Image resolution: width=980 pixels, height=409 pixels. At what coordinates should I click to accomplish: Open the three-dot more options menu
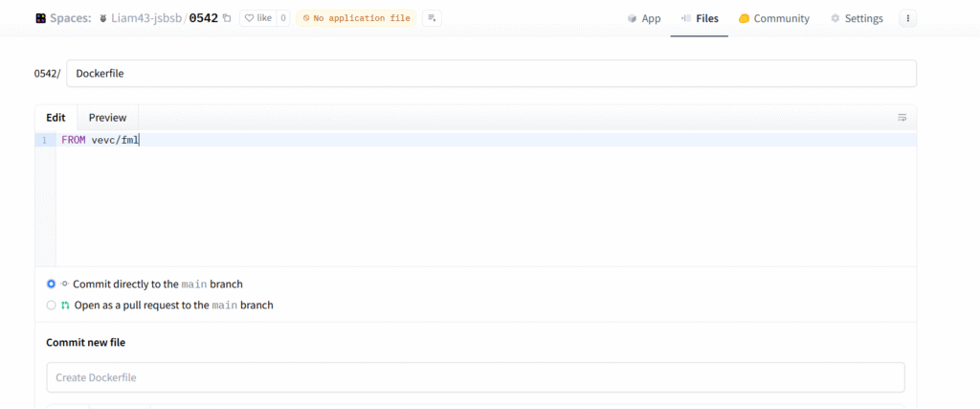pyautogui.click(x=908, y=18)
